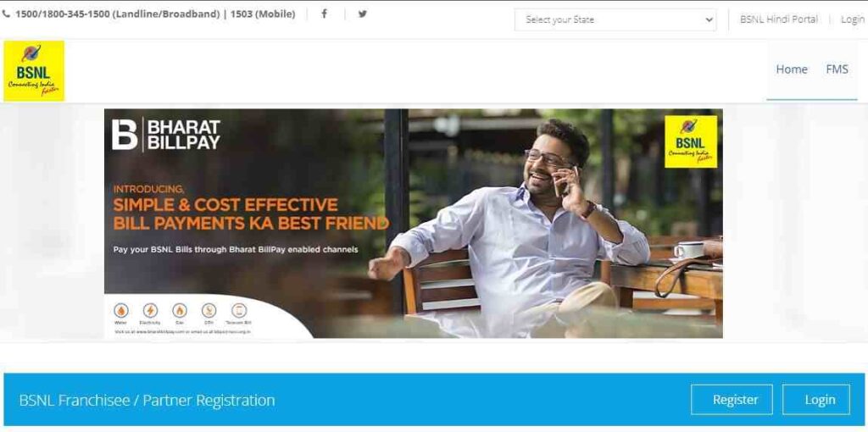The width and height of the screenshot is (868, 432).
Task: Open BSNL's Facebook page icon
Action: 325,14
